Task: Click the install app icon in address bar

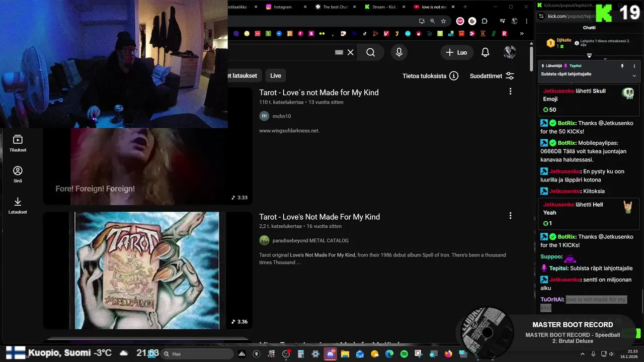Action: tap(422, 21)
